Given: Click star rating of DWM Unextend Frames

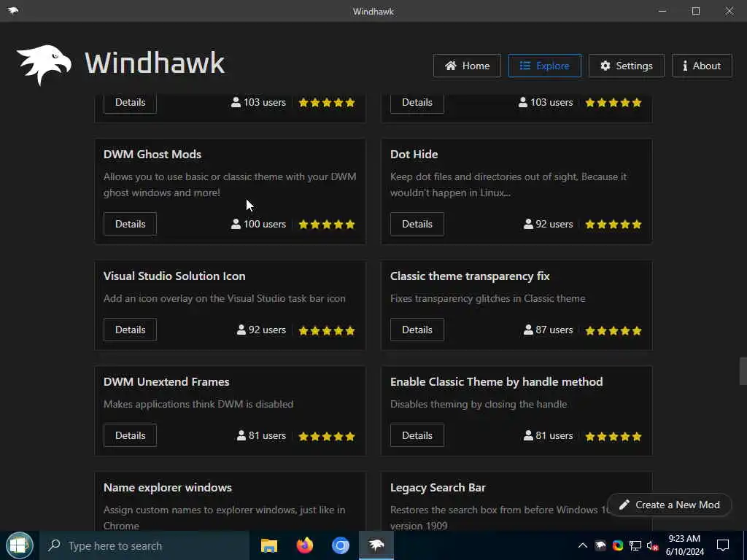Looking at the screenshot, I should [327, 436].
